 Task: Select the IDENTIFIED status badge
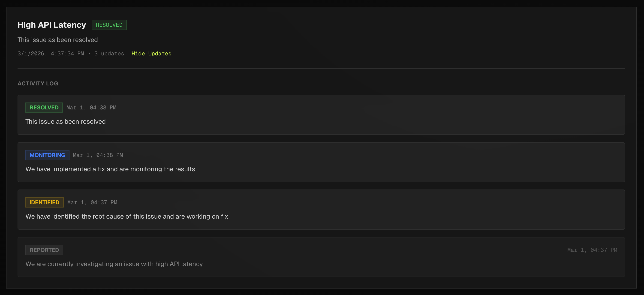click(44, 202)
